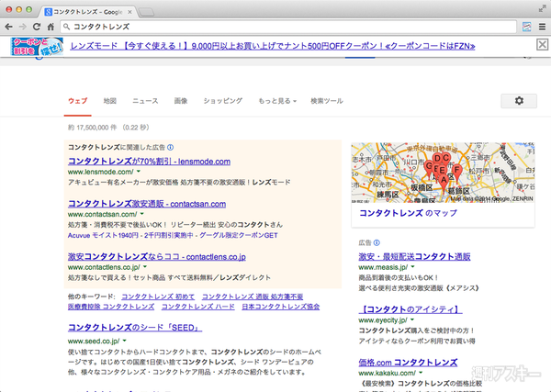The height and width of the screenshot is (392, 551).
Task: Open 価格.com コンタクトレンズ ad
Action: click(x=408, y=362)
